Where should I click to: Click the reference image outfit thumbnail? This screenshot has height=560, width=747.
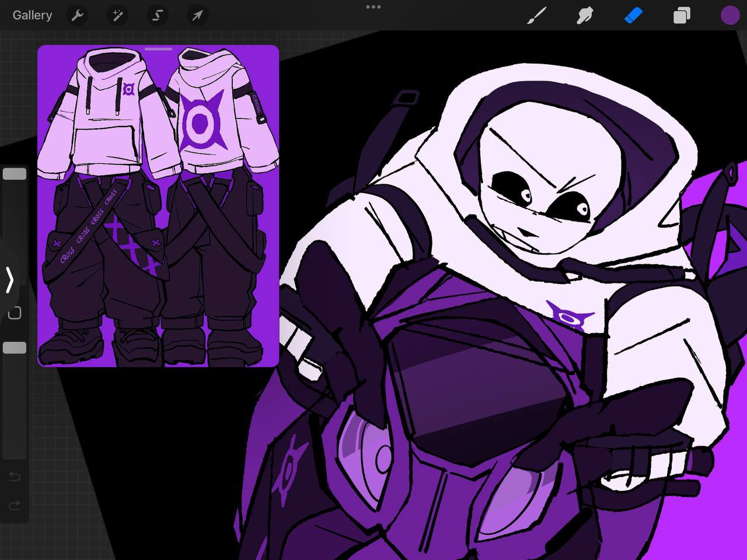tap(158, 206)
